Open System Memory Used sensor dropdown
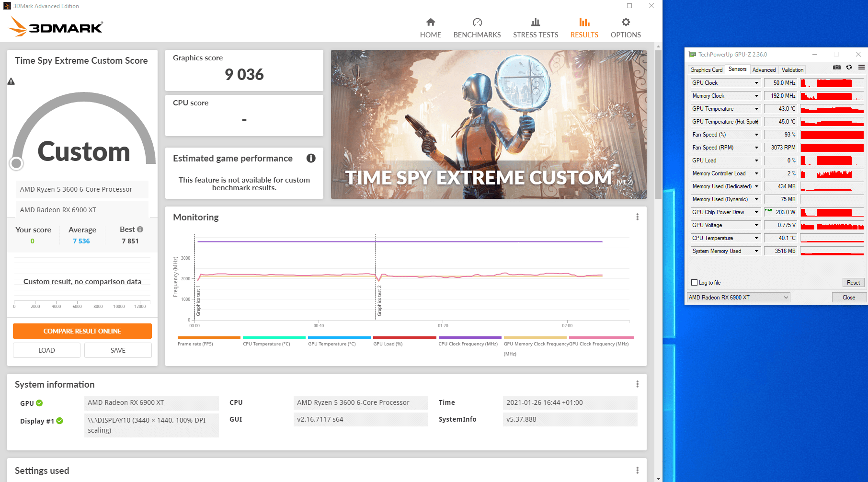868x482 pixels. point(756,251)
